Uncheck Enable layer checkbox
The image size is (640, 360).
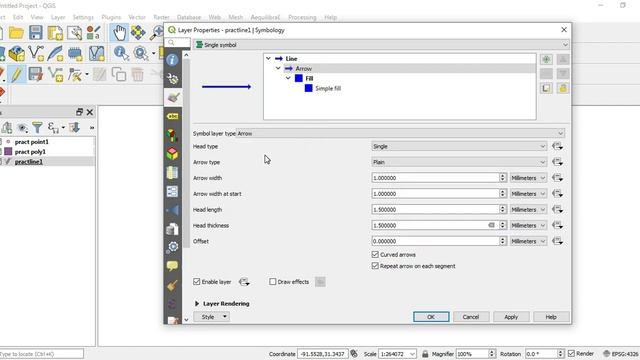click(196, 282)
